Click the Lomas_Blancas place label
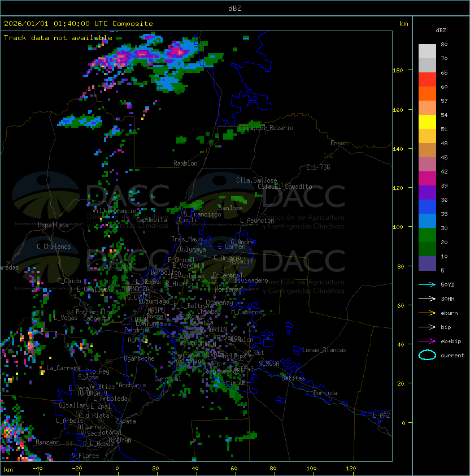 324,350
